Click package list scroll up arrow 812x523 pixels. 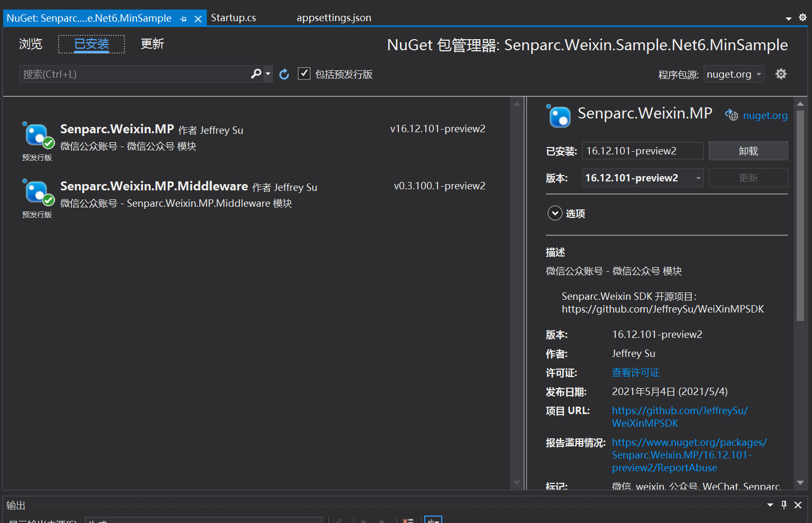[517, 104]
